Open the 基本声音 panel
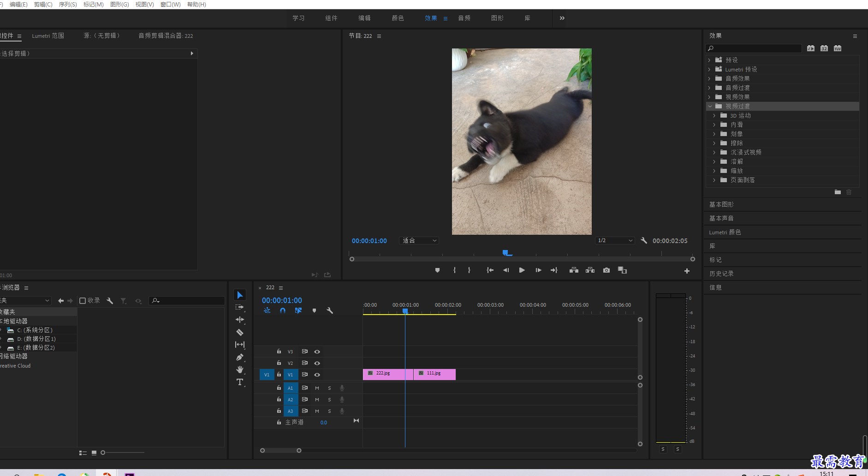This screenshot has width=868, height=476. (721, 218)
